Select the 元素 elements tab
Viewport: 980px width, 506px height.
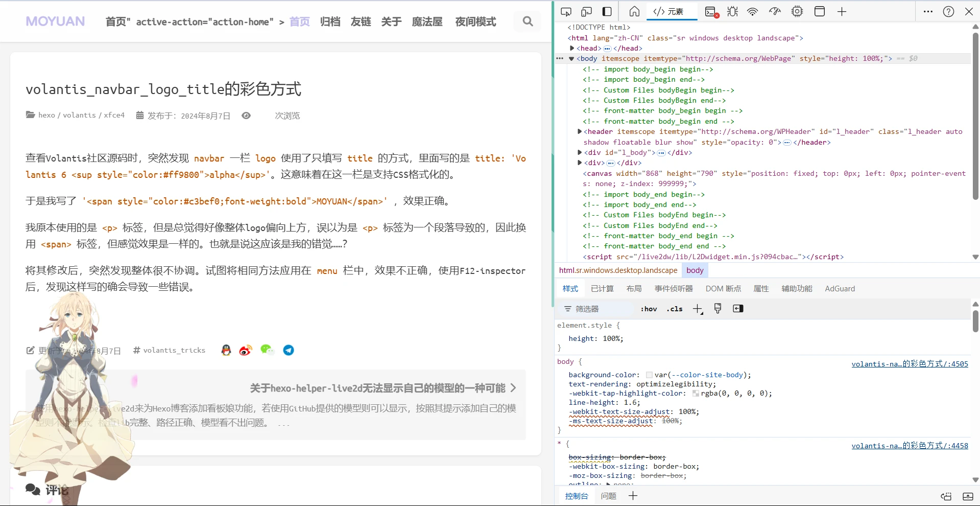[x=672, y=12]
